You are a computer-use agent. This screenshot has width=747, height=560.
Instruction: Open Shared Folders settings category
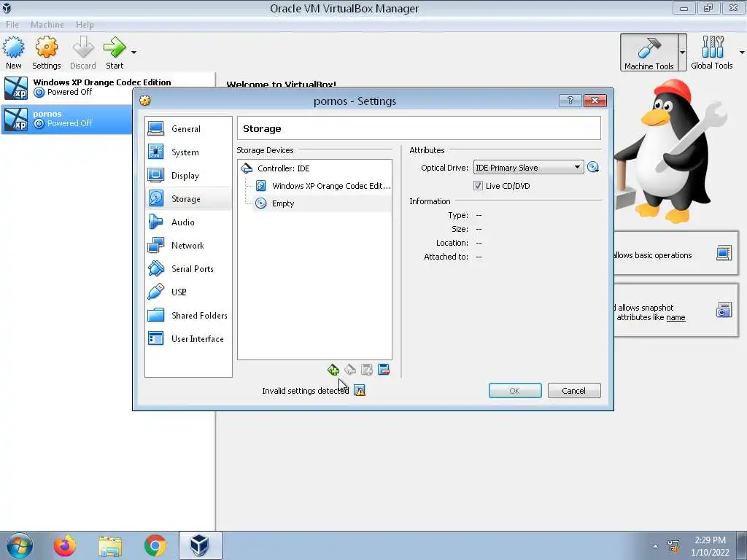[x=188, y=315]
